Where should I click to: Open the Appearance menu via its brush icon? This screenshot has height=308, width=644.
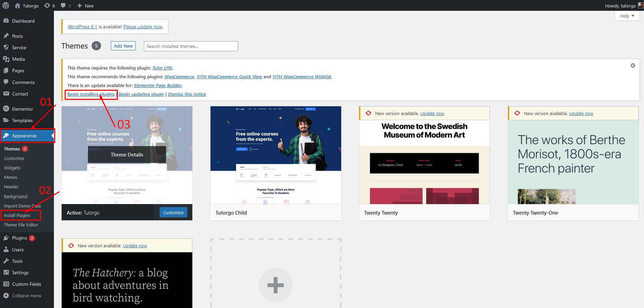[6, 135]
